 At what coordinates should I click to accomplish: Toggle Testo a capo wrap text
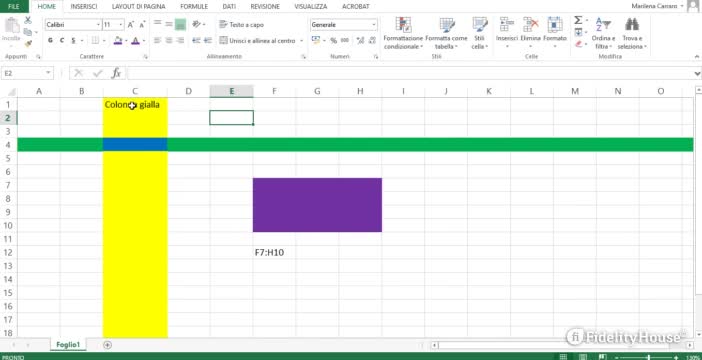(x=242, y=25)
